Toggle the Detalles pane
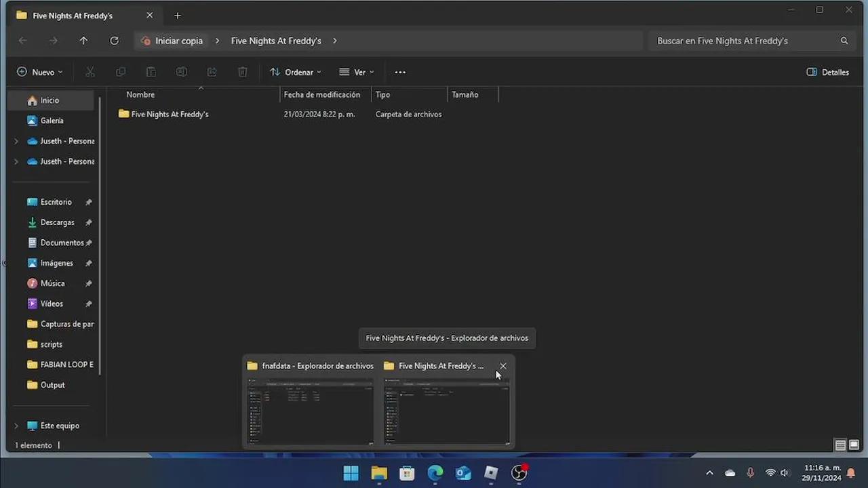 [828, 72]
